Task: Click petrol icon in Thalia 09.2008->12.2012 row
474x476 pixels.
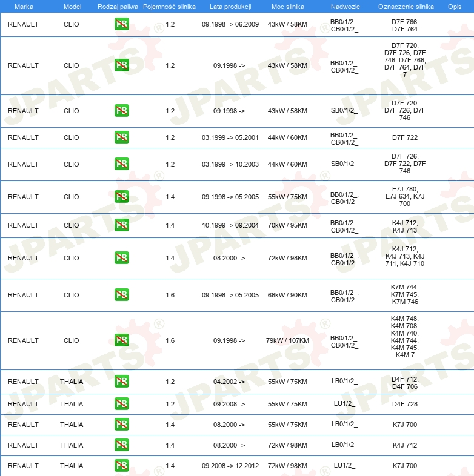Action: [x=122, y=465]
